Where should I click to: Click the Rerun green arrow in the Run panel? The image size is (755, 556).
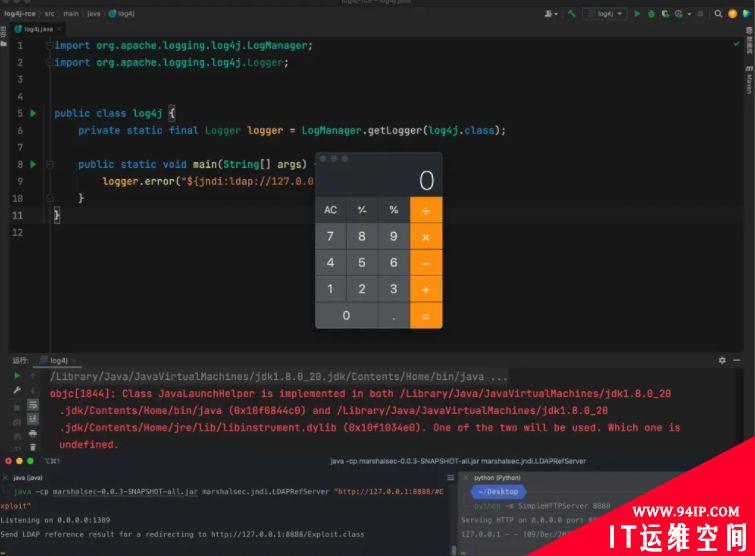(17, 376)
